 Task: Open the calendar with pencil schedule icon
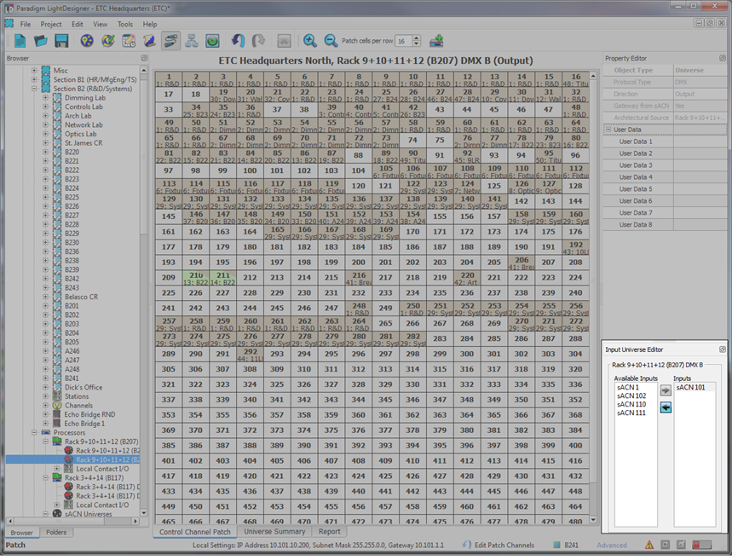pyautogui.click(x=129, y=41)
